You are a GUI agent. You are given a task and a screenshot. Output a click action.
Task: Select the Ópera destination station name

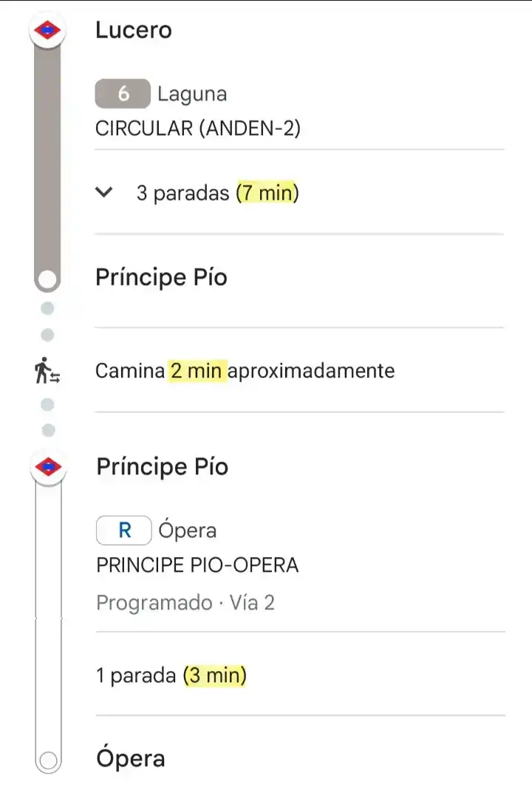click(x=131, y=758)
